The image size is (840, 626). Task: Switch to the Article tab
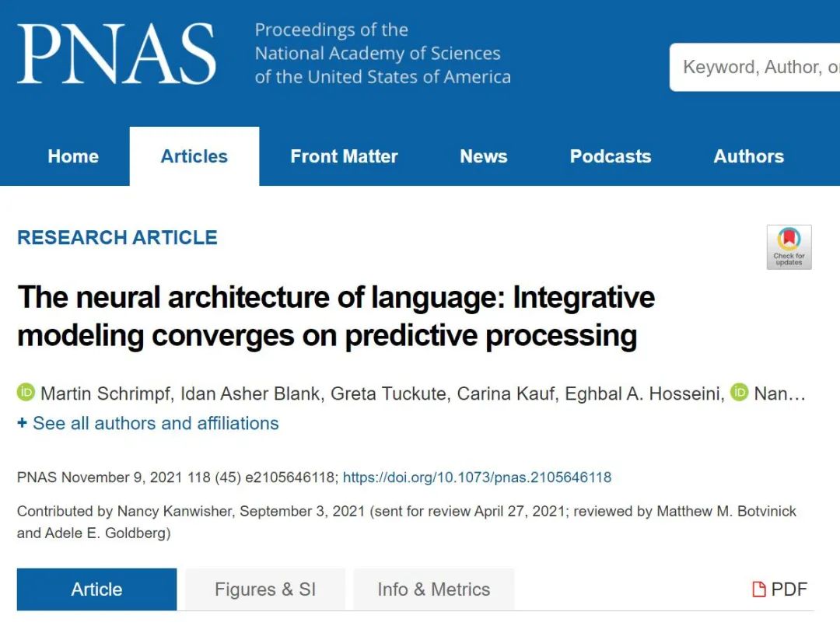[x=97, y=589]
